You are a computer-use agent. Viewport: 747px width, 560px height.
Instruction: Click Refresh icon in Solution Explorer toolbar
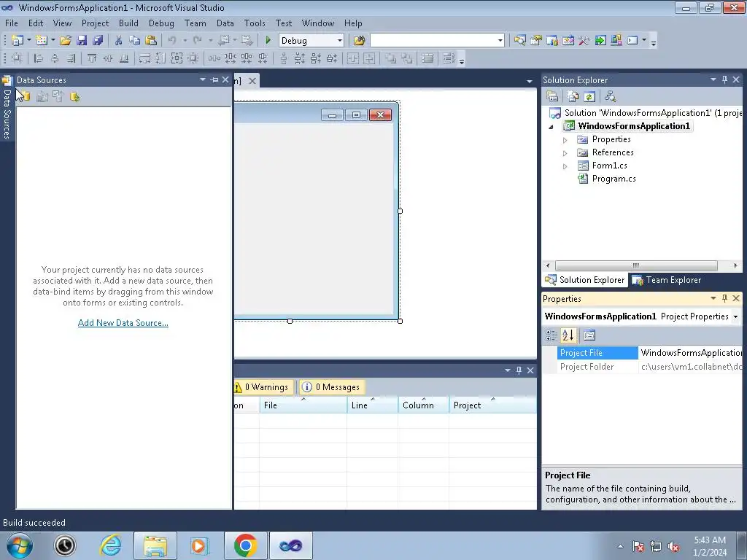coord(589,97)
